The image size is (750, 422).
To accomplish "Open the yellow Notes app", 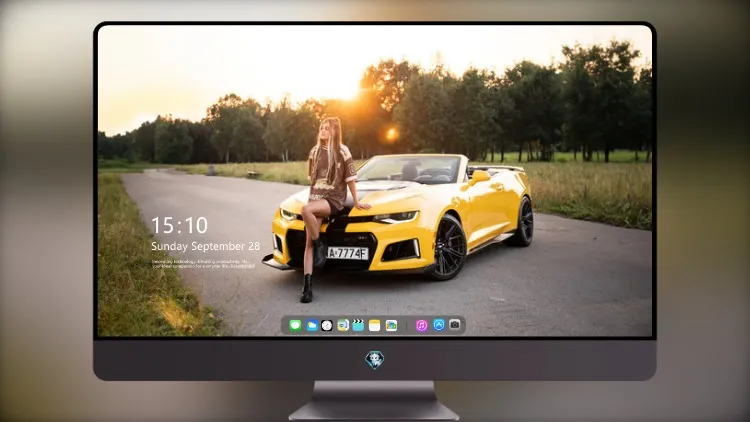I will point(375,325).
